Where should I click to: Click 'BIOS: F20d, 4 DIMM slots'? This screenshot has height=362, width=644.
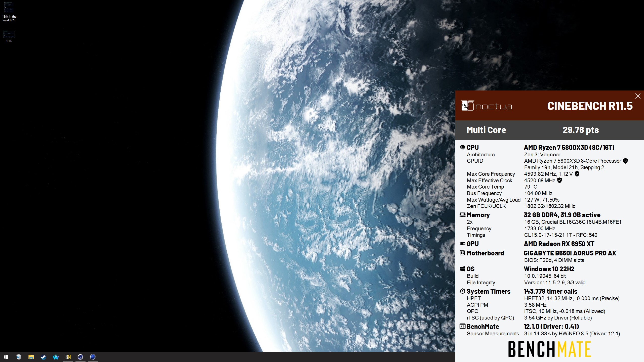click(x=554, y=260)
